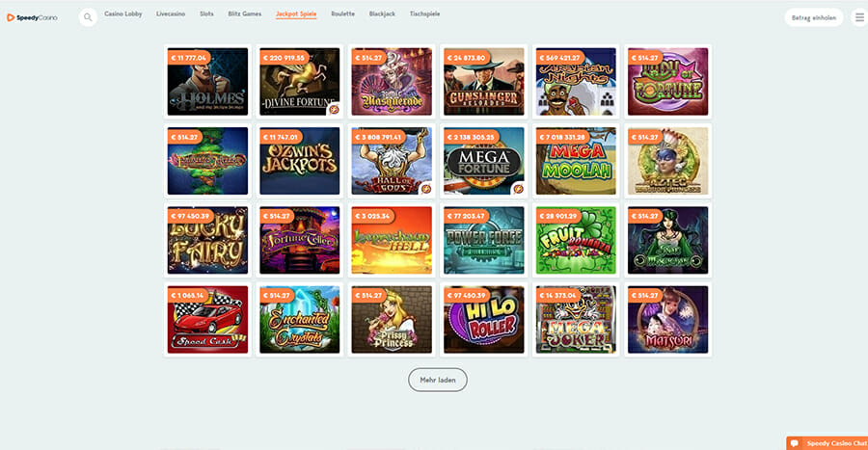Click the badge icon on Divine Fortune
This screenshot has height=450, width=868.
(x=334, y=110)
